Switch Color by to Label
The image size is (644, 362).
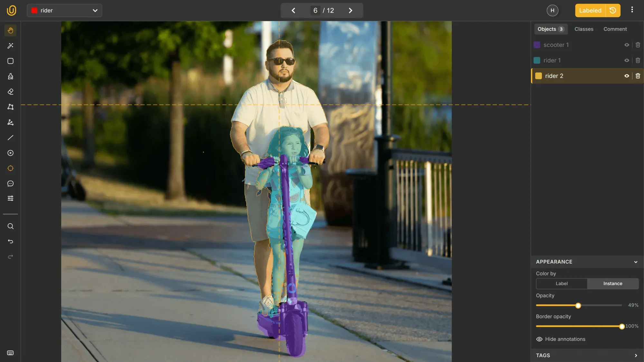click(x=561, y=283)
